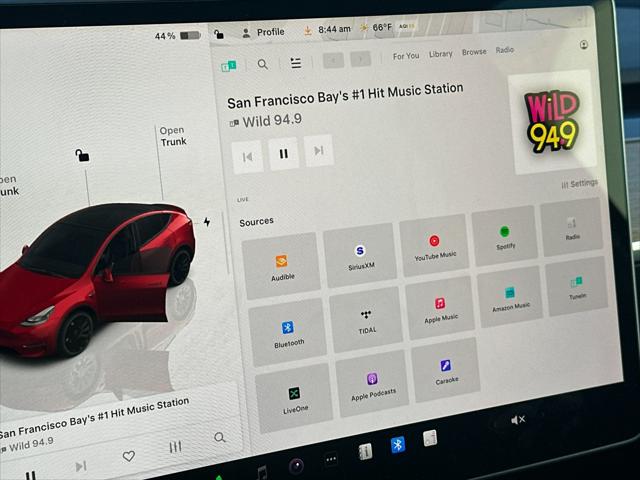Open the Apple Podcasts source
This screenshot has height=480, width=640.
[x=372, y=384]
